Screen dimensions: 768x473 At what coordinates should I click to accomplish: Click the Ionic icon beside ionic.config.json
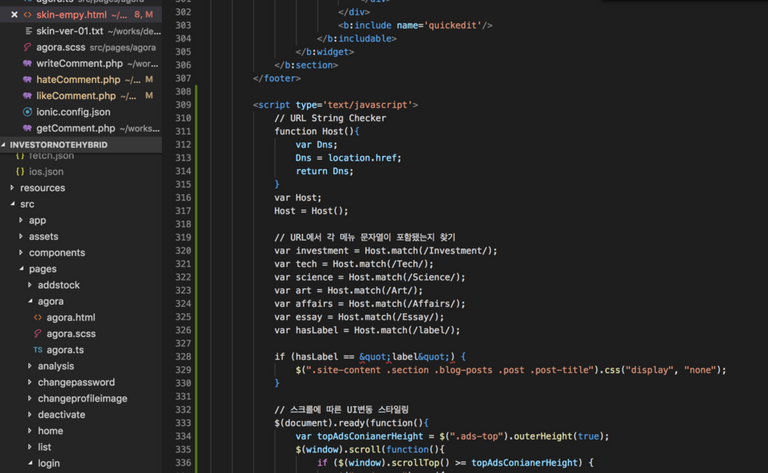tap(27, 111)
